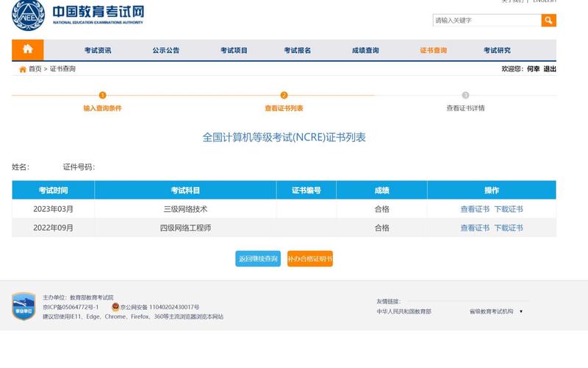
Task: Open the 考试项目 menu
Action: coord(234,50)
